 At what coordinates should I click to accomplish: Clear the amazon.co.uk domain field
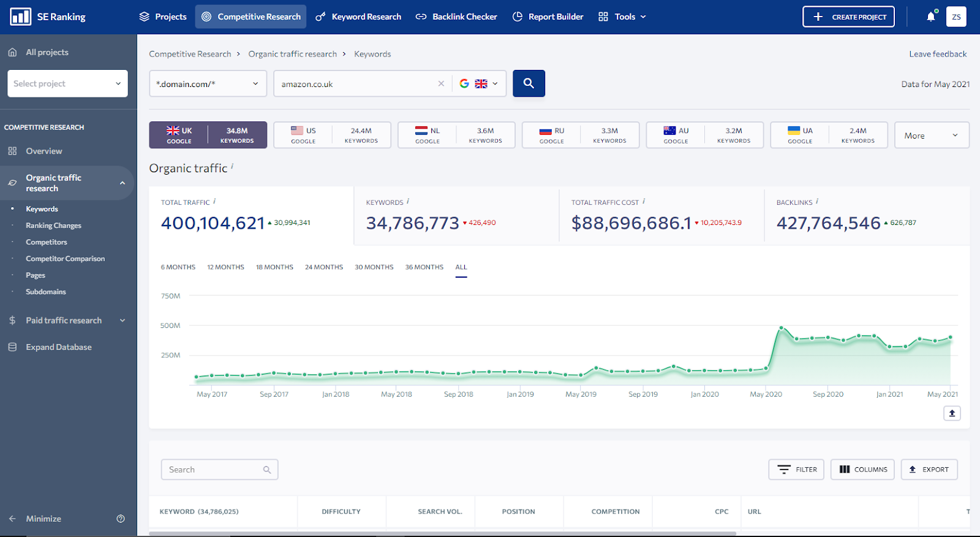(x=441, y=84)
